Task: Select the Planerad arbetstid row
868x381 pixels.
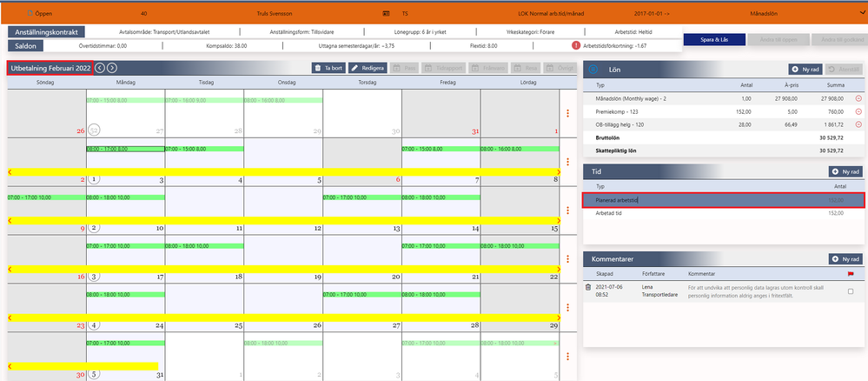Action: tap(723, 200)
